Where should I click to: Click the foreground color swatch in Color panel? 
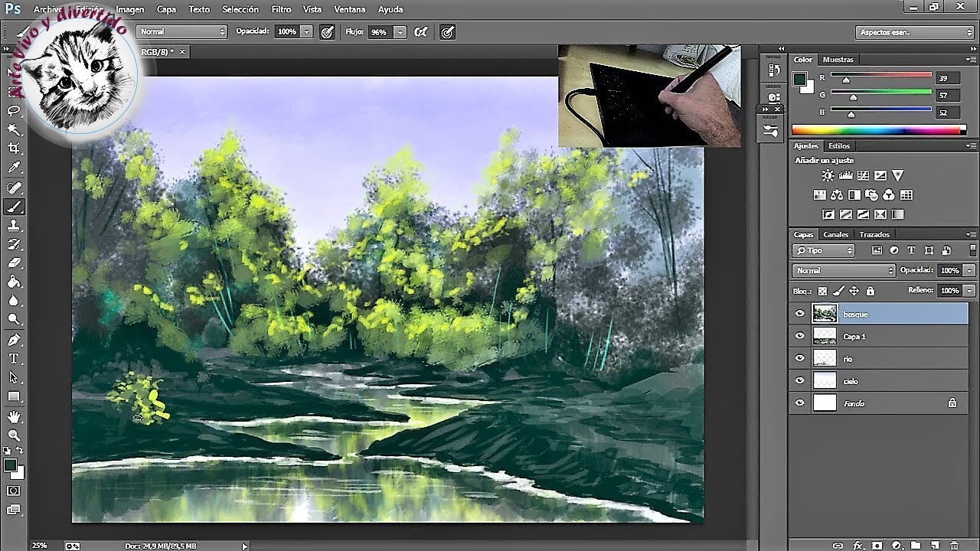[799, 79]
